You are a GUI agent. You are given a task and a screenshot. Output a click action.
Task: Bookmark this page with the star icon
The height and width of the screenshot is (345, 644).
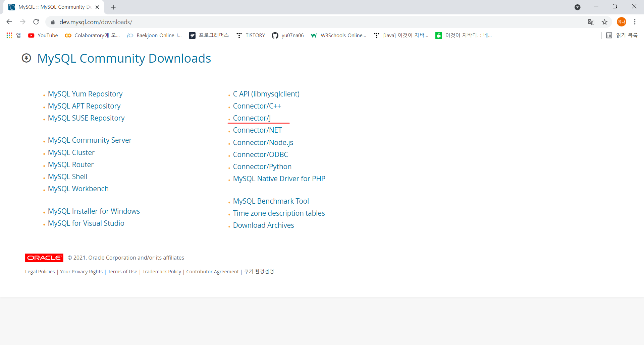click(x=604, y=22)
